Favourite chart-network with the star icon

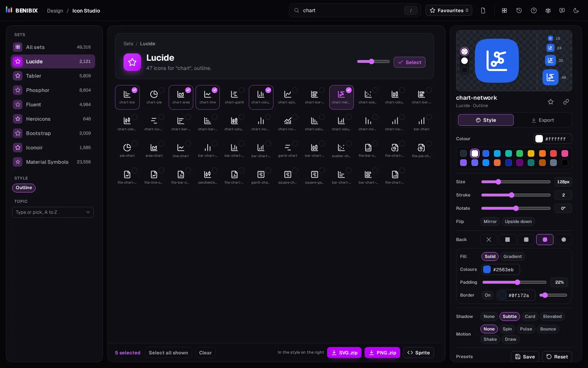tap(551, 102)
